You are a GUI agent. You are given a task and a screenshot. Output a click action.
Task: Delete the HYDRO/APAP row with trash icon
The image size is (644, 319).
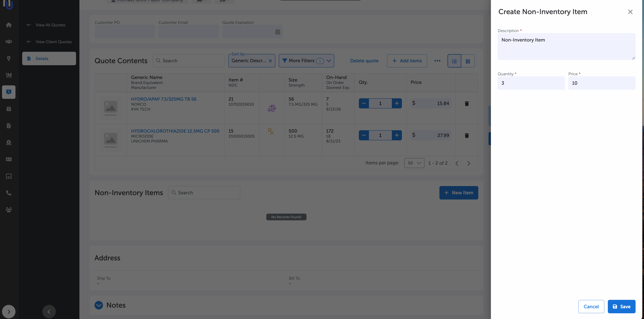click(467, 103)
